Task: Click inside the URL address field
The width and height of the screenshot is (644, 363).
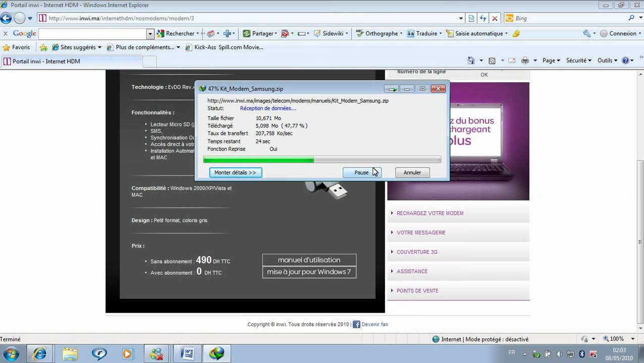Action: 251,18
